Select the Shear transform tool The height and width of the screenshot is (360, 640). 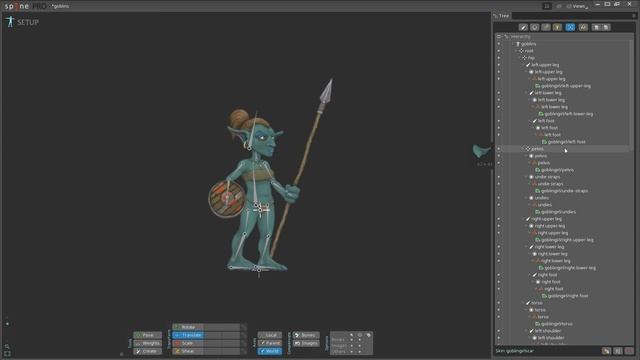[188, 351]
